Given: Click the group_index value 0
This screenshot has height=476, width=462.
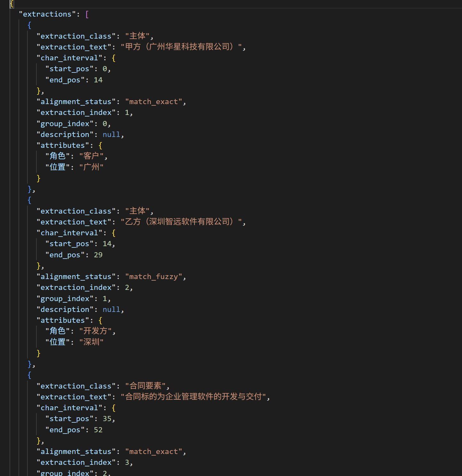Looking at the screenshot, I should coord(104,124).
